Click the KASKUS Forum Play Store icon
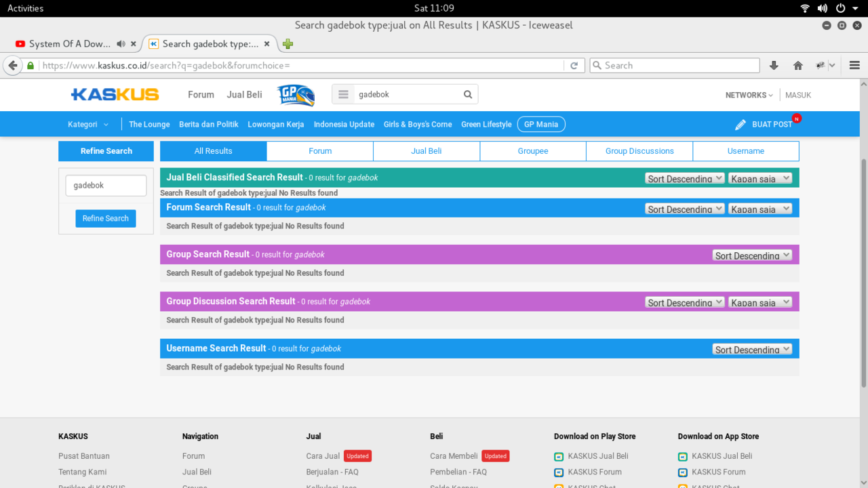The height and width of the screenshot is (488, 868). (x=559, y=472)
